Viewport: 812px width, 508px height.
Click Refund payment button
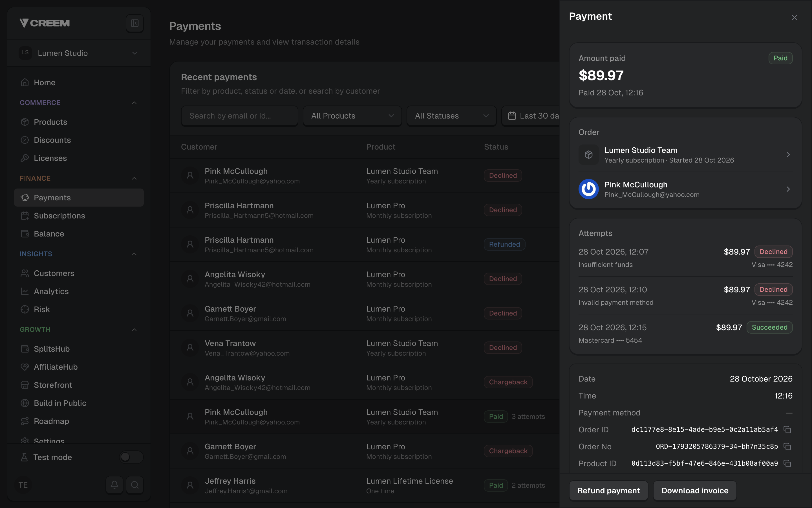(x=608, y=491)
